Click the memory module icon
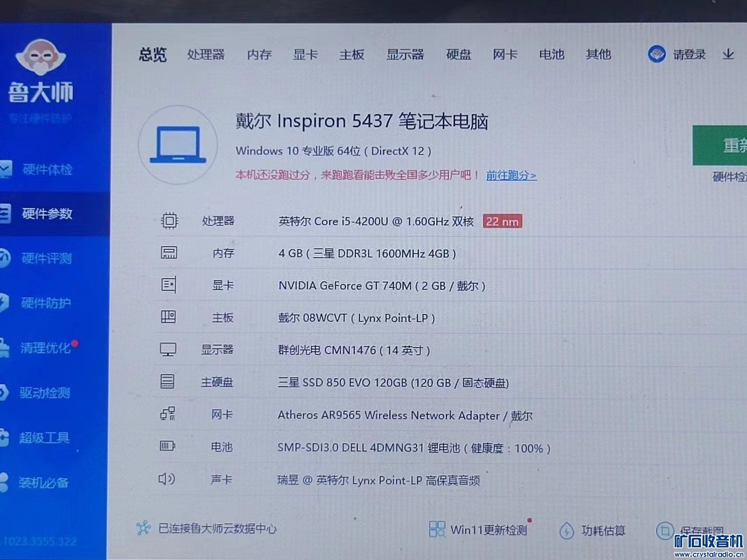Viewport: 747px width, 560px height. 169,252
